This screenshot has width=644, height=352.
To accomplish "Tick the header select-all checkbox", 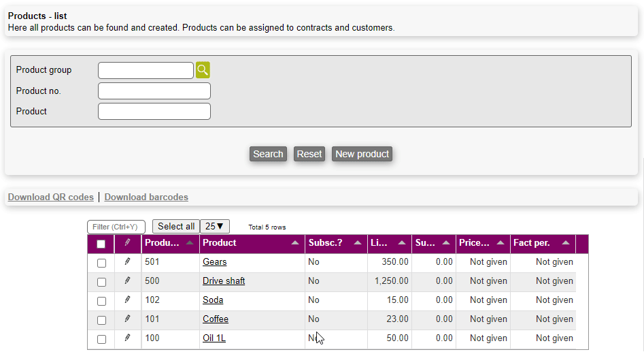I will tap(101, 244).
